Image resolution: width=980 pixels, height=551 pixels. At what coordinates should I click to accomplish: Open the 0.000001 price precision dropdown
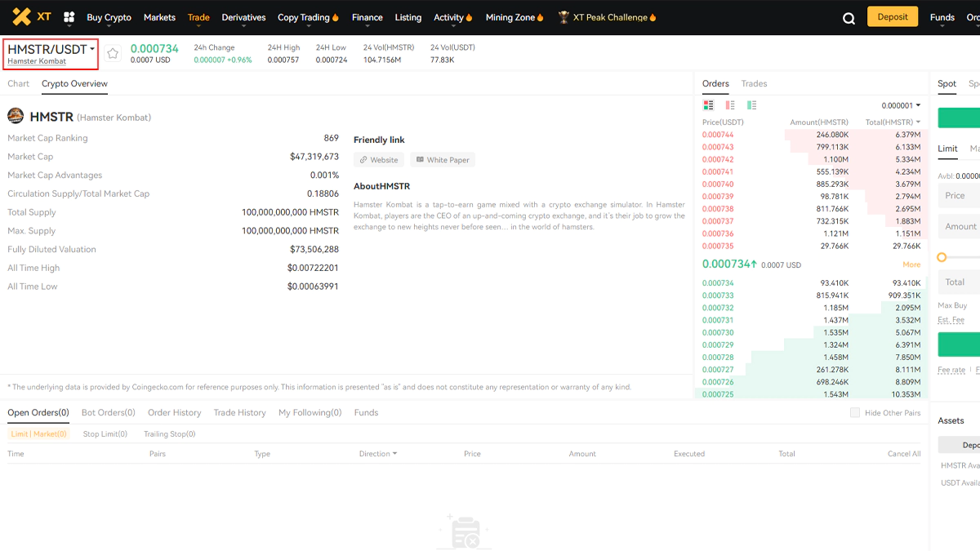click(901, 105)
